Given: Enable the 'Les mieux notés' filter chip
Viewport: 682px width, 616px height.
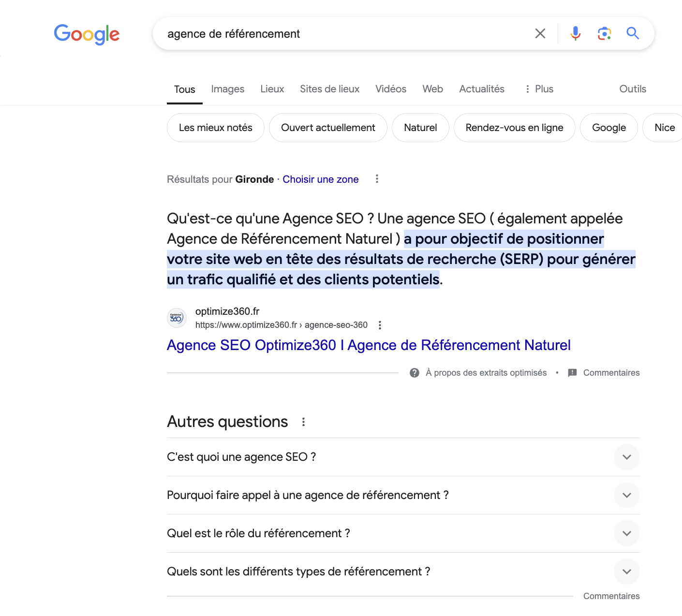Looking at the screenshot, I should (x=215, y=128).
